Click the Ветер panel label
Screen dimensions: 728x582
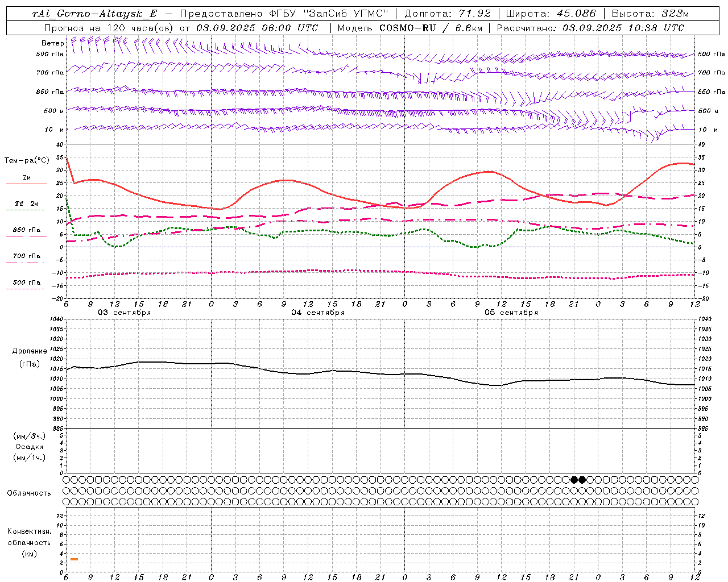click(52, 43)
